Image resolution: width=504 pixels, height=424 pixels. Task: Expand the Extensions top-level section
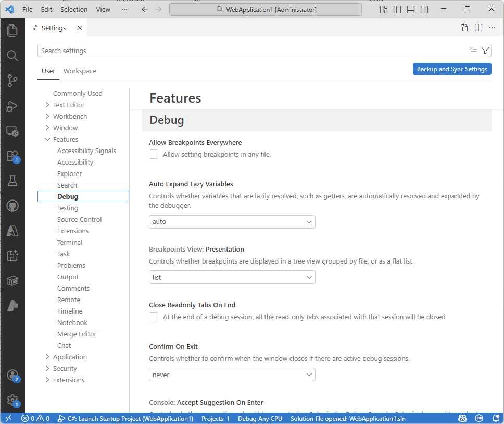[47, 380]
